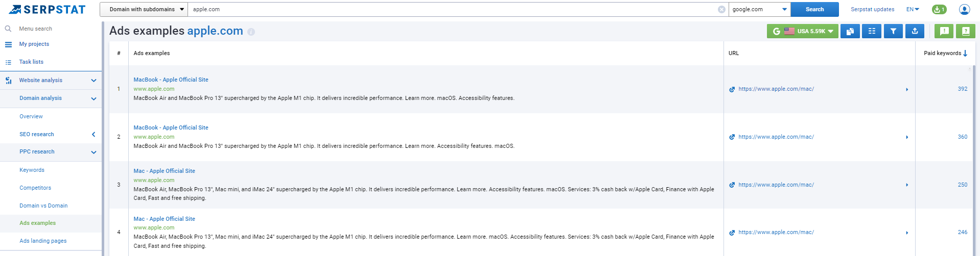Click row 3 https://www.apple.com/mac/ URL
Image resolution: width=980 pixels, height=256 pixels.
[776, 185]
